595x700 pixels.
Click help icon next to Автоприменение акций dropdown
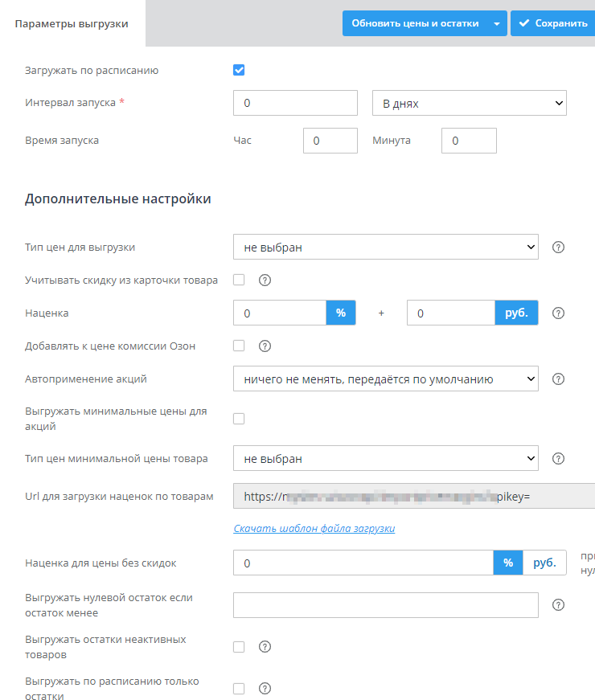pos(559,379)
